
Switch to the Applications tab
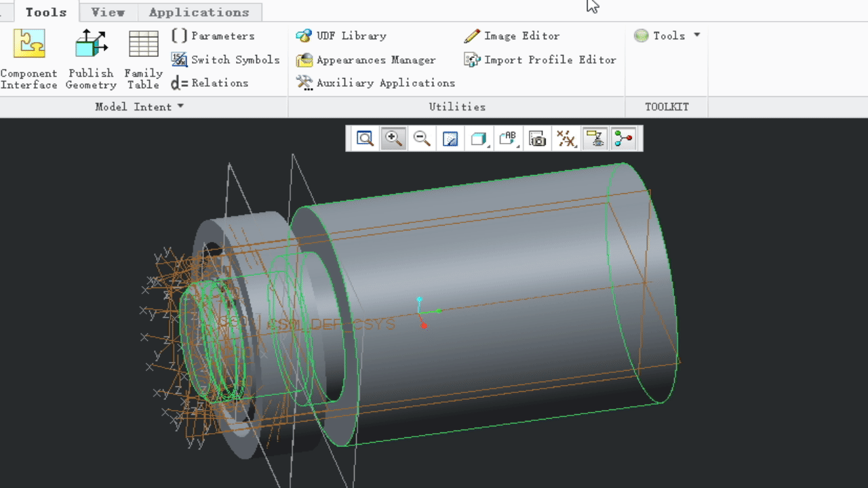point(199,12)
